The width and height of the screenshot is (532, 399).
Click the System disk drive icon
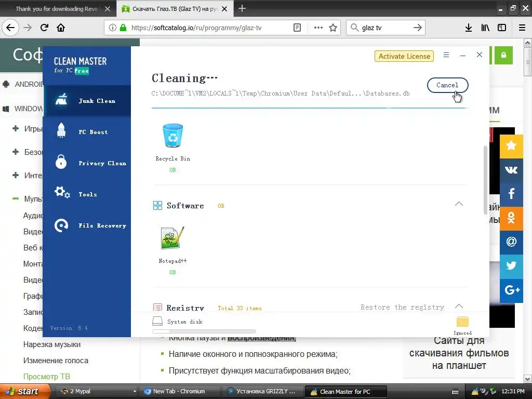(157, 321)
